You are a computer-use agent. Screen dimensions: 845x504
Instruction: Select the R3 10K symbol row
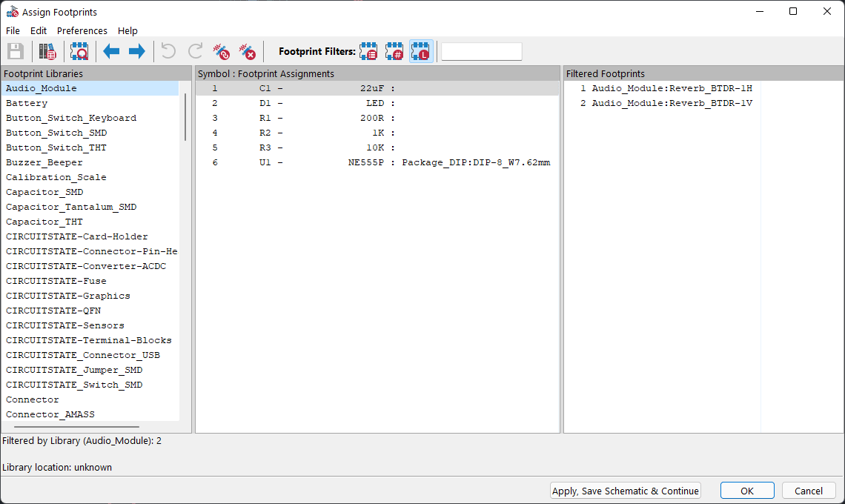tap(377, 147)
